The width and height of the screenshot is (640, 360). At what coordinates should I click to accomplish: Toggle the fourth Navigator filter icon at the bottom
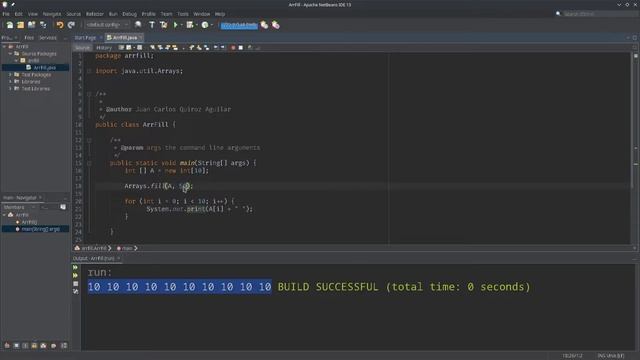(x=34, y=346)
